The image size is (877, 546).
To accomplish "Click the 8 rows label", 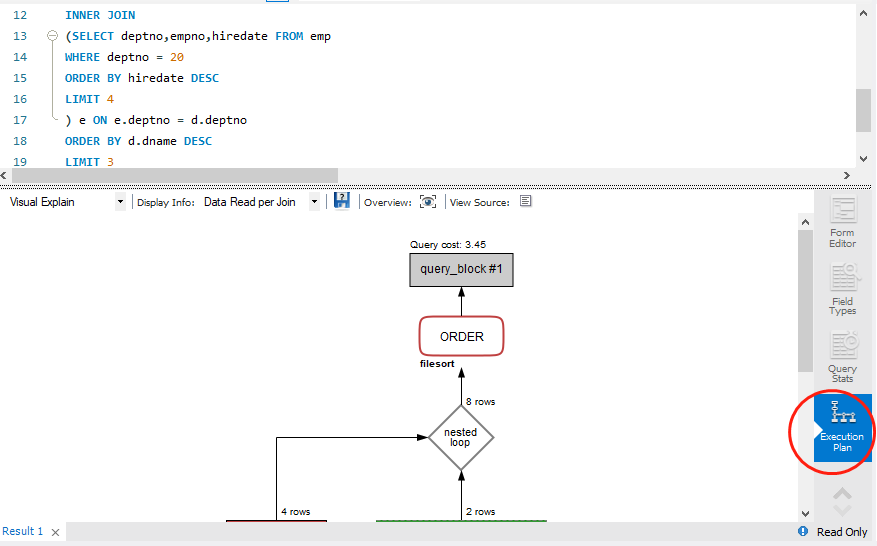I will tap(480, 402).
